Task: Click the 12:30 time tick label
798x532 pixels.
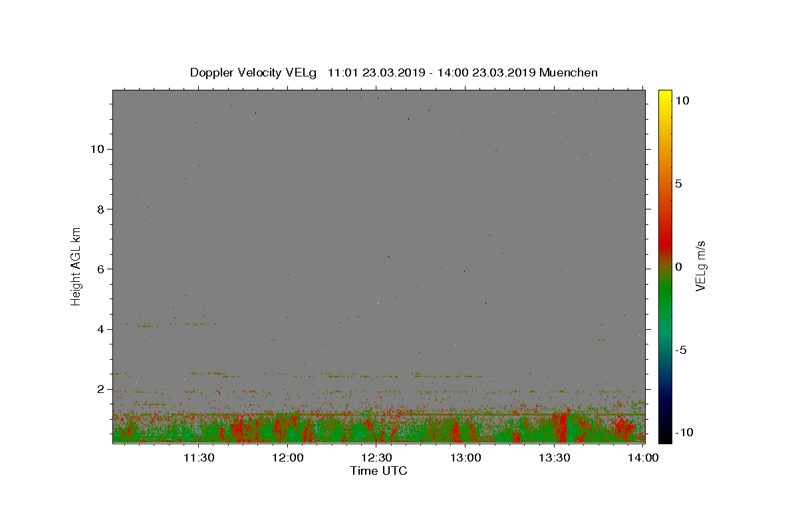Action: [x=376, y=458]
